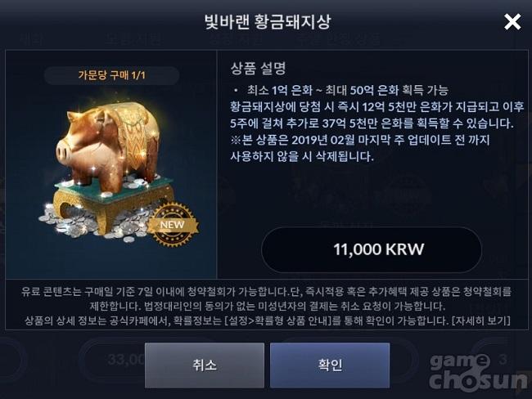Click the 12억 5천만 은화 payout sentence

click(x=377, y=115)
